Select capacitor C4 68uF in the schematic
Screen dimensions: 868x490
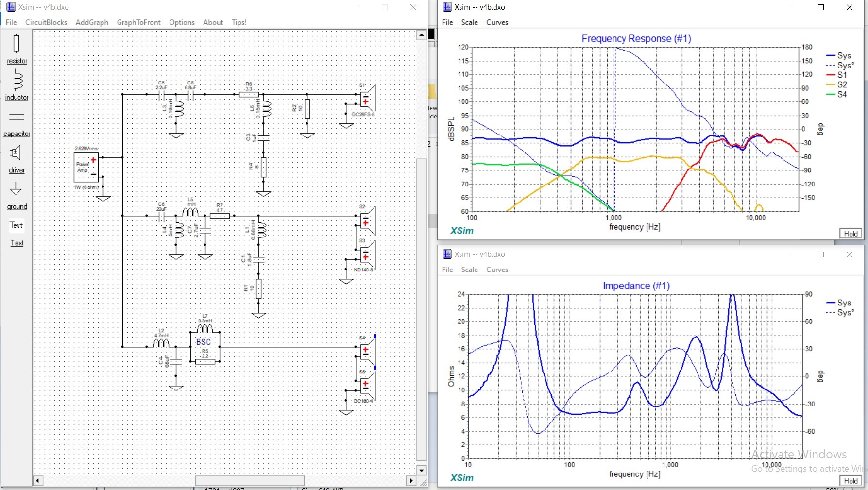coord(176,361)
